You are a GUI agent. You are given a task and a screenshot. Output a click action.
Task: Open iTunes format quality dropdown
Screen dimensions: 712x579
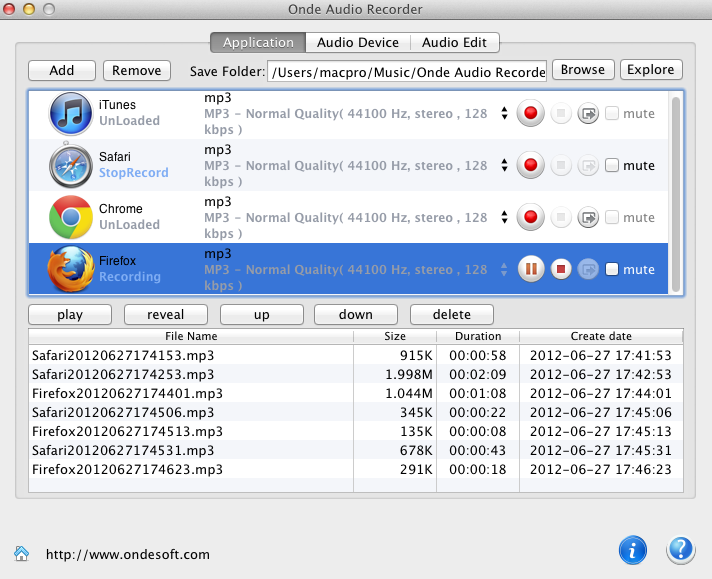click(x=504, y=114)
